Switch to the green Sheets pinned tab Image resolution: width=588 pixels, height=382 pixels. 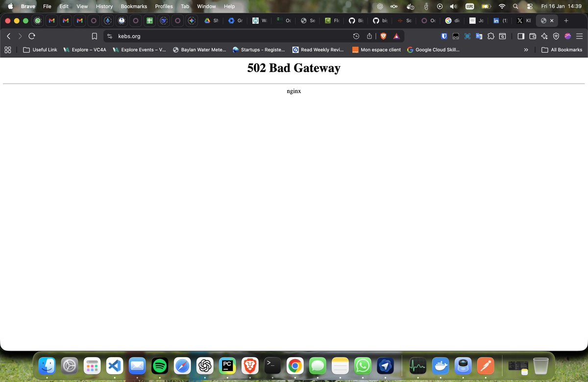click(x=149, y=21)
